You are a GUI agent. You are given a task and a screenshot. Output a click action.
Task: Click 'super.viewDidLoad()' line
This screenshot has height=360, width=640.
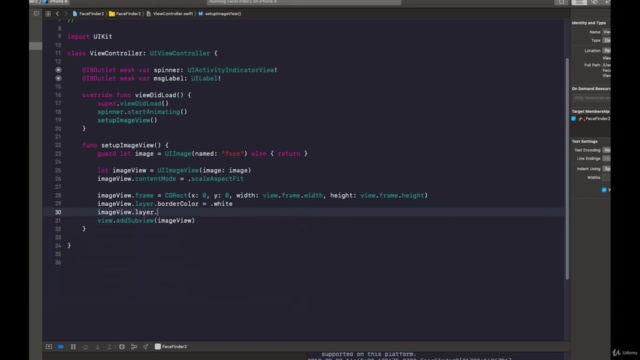tap(133, 103)
